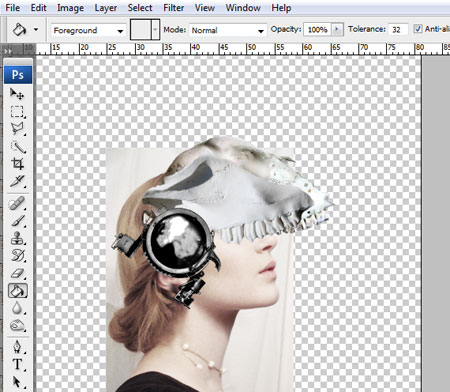Screen dimensions: 450x392
Task: Choose the Eraser tool
Action: (x=17, y=274)
